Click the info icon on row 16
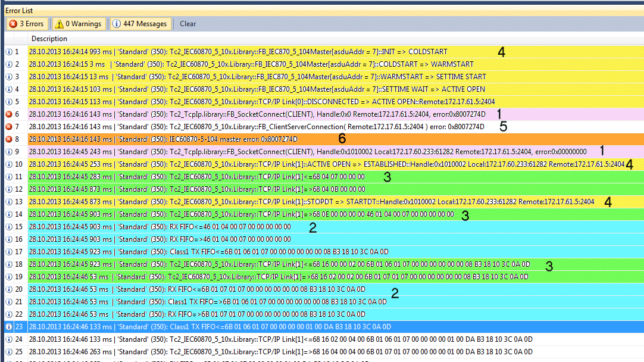The width and height of the screenshot is (644, 362). tap(8, 239)
